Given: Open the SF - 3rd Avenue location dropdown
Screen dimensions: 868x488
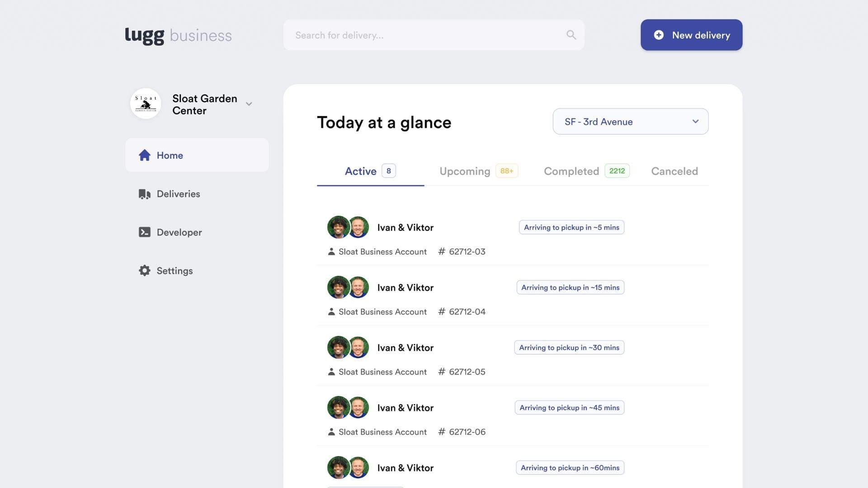Looking at the screenshot, I should [630, 122].
